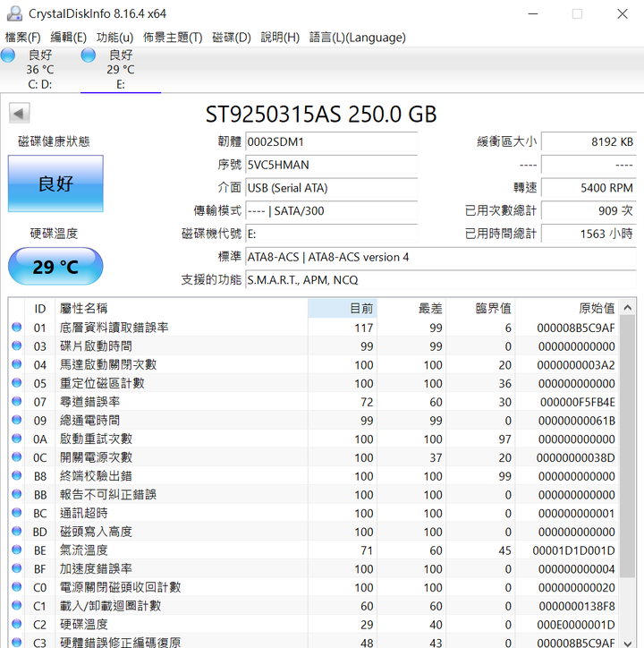Click scrollbar up arrow in attribute list

pyautogui.click(x=628, y=308)
